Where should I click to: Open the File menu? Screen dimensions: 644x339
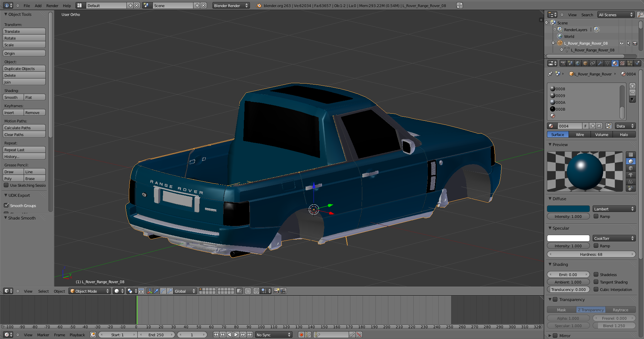tap(27, 5)
